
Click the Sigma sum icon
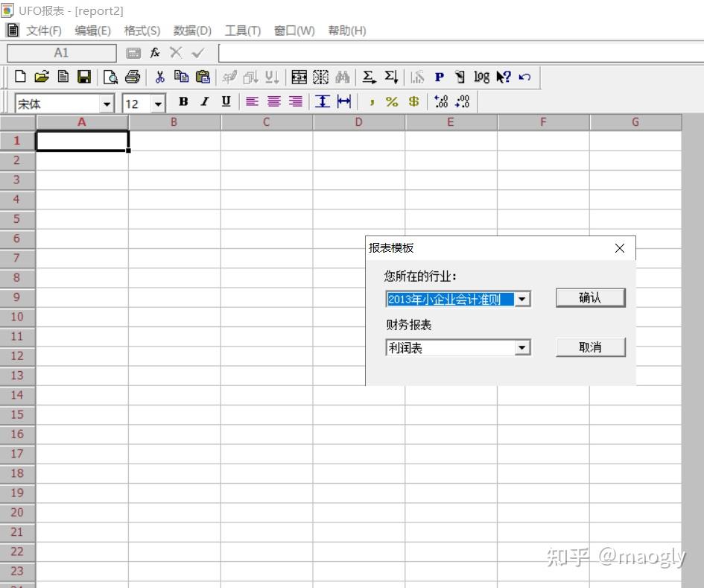tap(369, 77)
